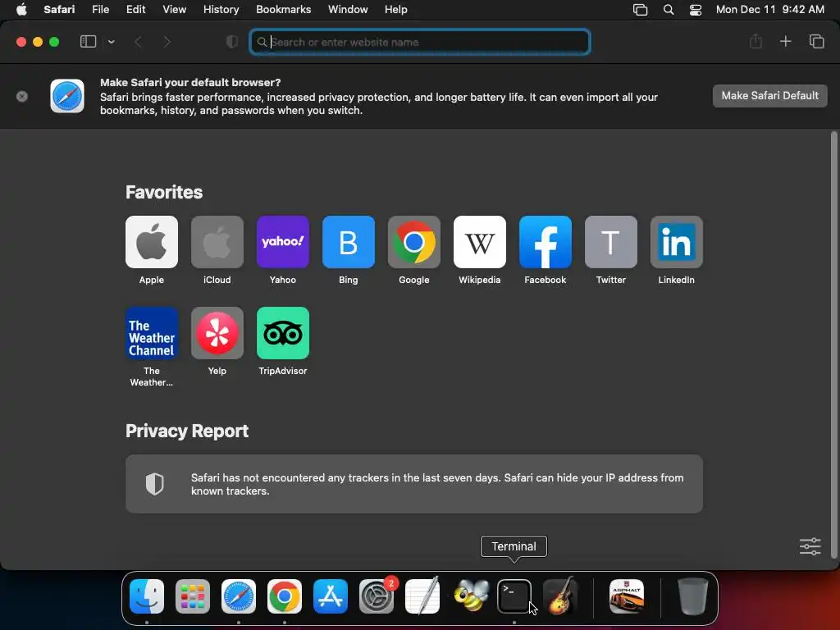Open Spotlight search in menu bar
The width and height of the screenshot is (840, 630).
[x=669, y=10]
